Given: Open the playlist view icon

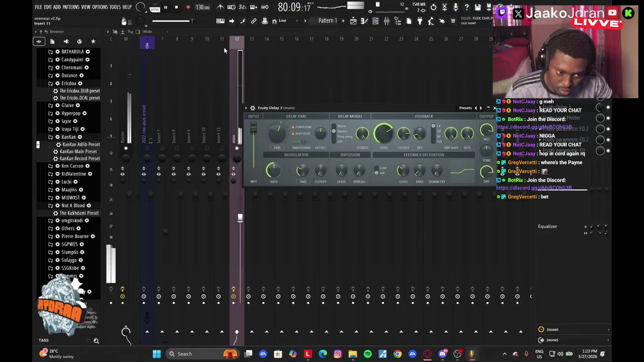Looking at the screenshot, I should (353, 21).
